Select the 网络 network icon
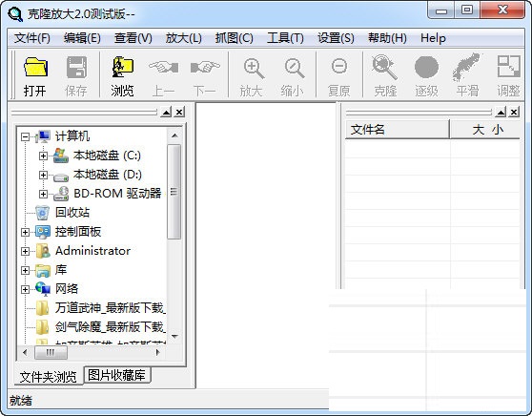Viewport: 532px width, 416px height. click(x=43, y=289)
